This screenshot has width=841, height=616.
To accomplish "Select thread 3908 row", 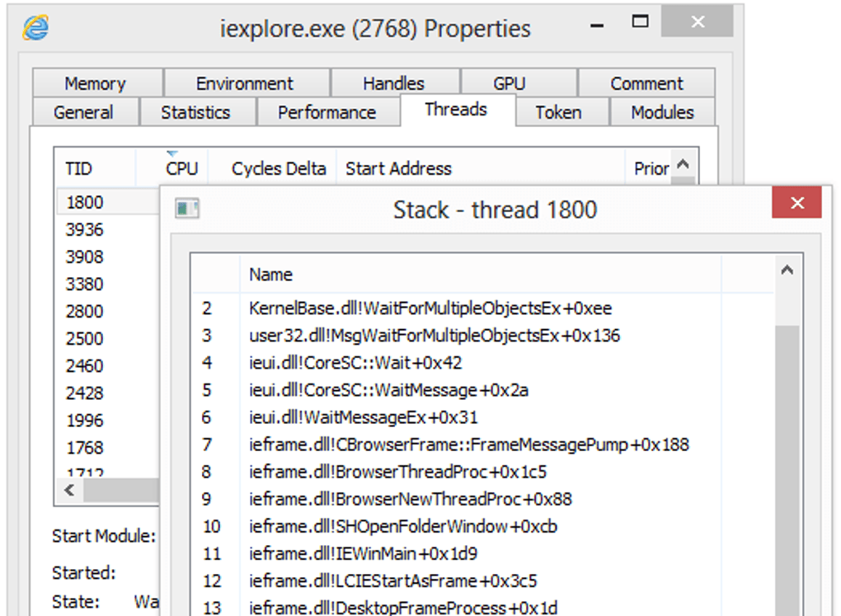I will 107,256.
